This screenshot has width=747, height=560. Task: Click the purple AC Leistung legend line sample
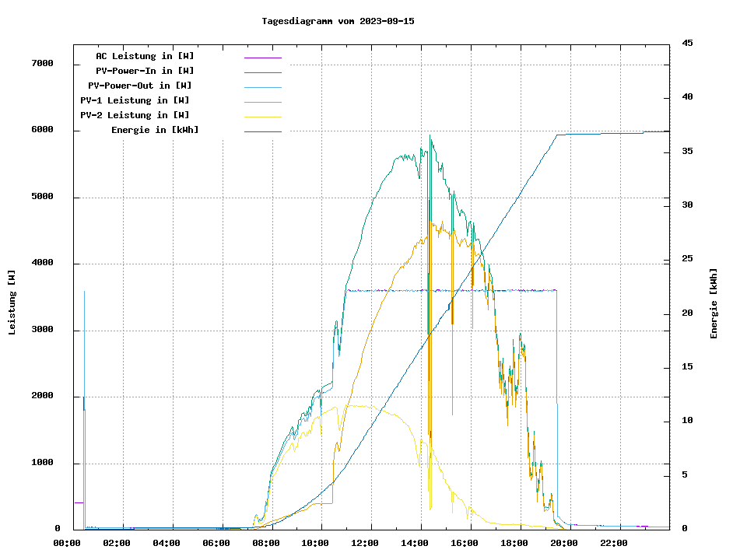pyautogui.click(x=262, y=57)
